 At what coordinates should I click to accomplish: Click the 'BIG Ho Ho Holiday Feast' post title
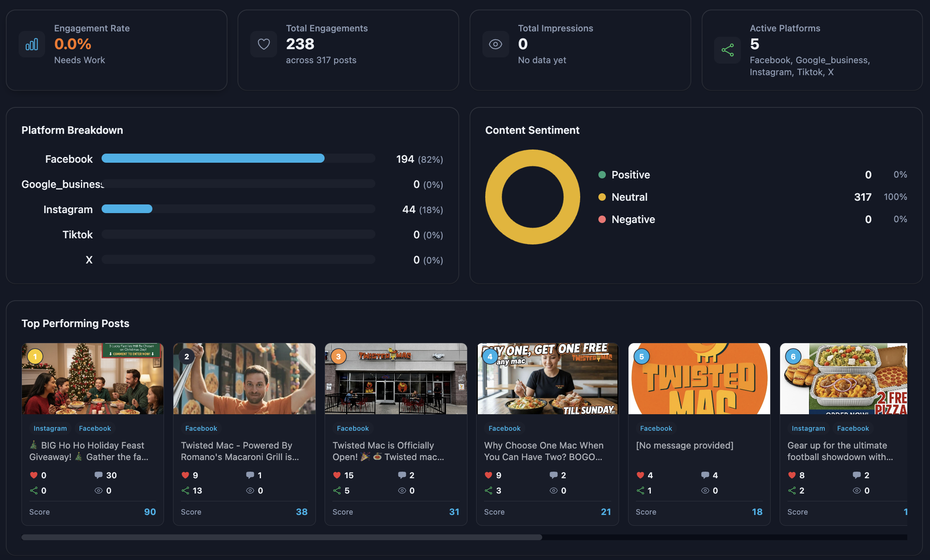[x=89, y=451]
